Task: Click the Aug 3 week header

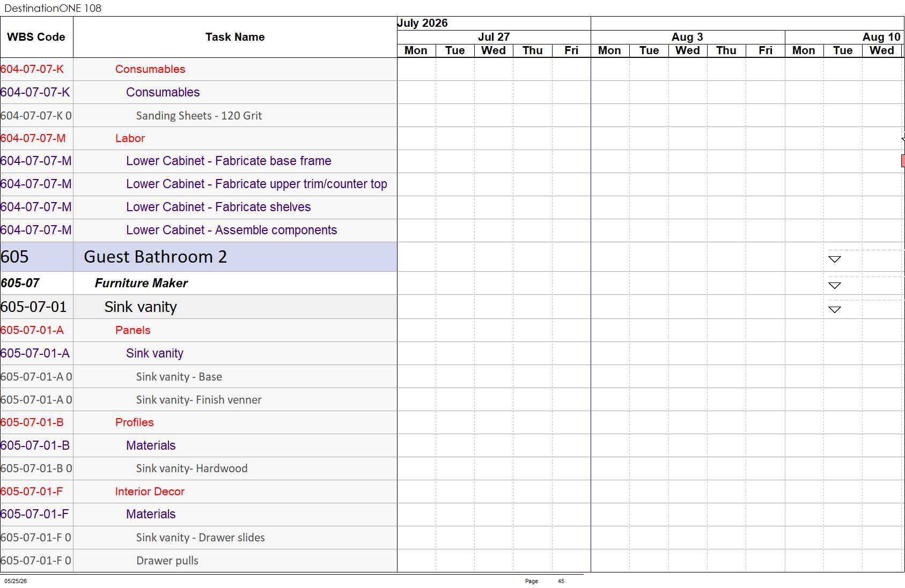Action: [687, 37]
